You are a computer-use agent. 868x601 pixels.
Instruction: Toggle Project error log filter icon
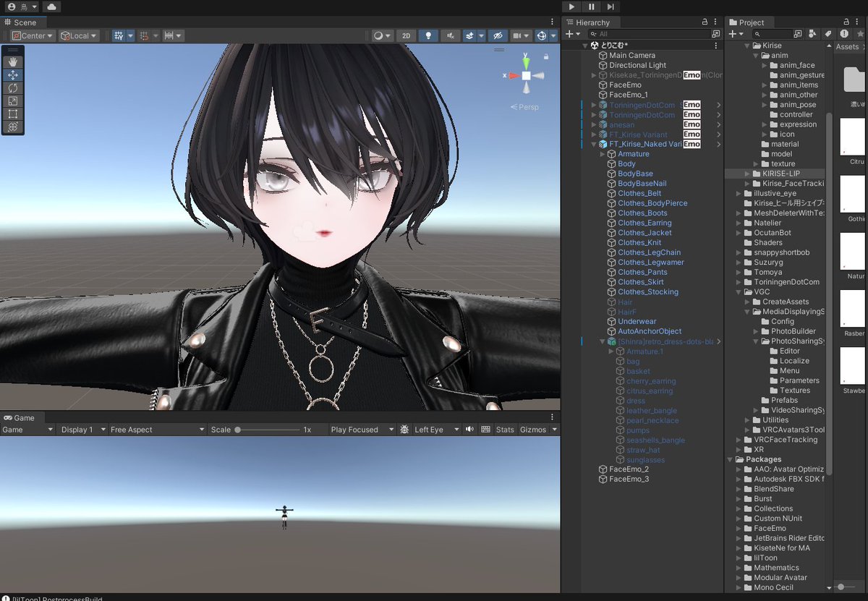tap(843, 34)
